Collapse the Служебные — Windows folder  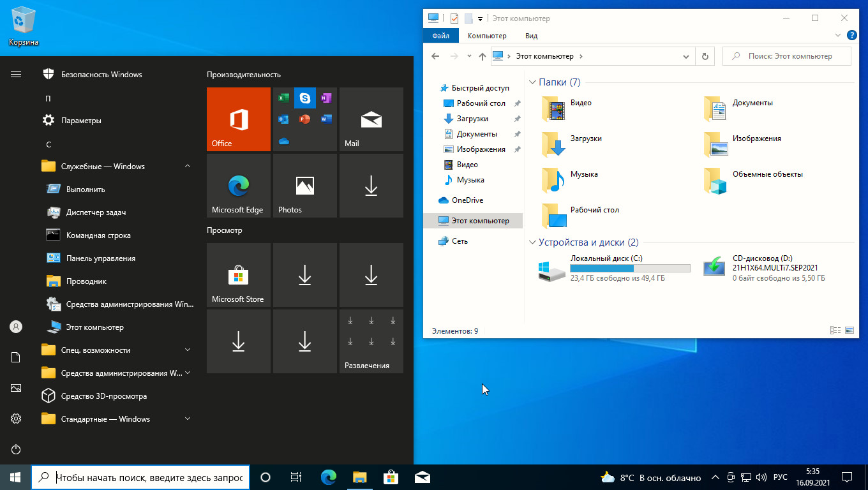click(x=188, y=167)
